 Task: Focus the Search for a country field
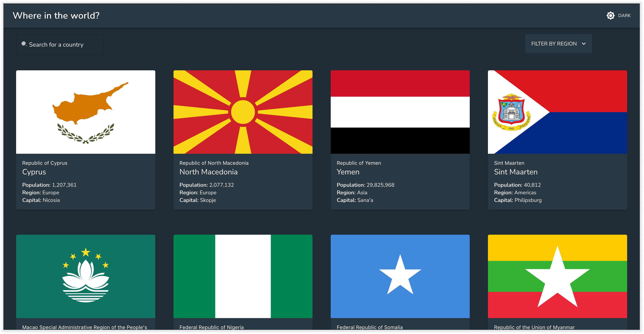tap(60, 45)
